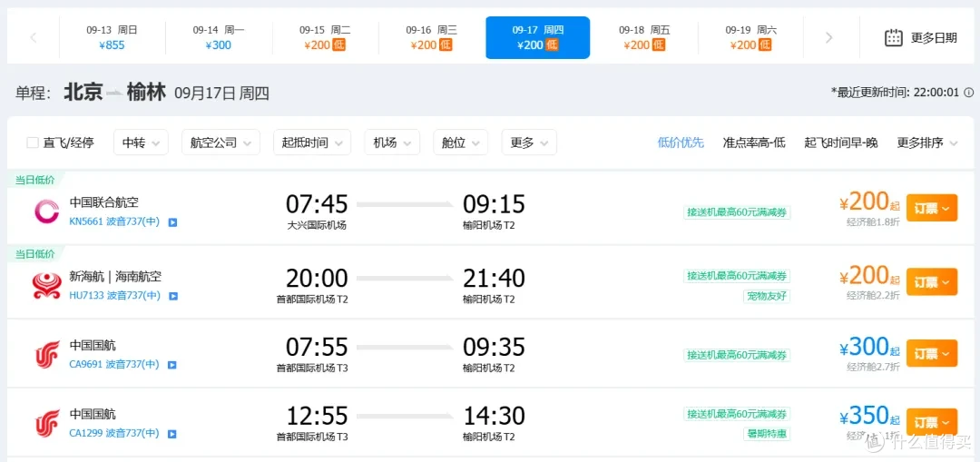Click the info icon next to update time
The image size is (980, 462).
(969, 93)
